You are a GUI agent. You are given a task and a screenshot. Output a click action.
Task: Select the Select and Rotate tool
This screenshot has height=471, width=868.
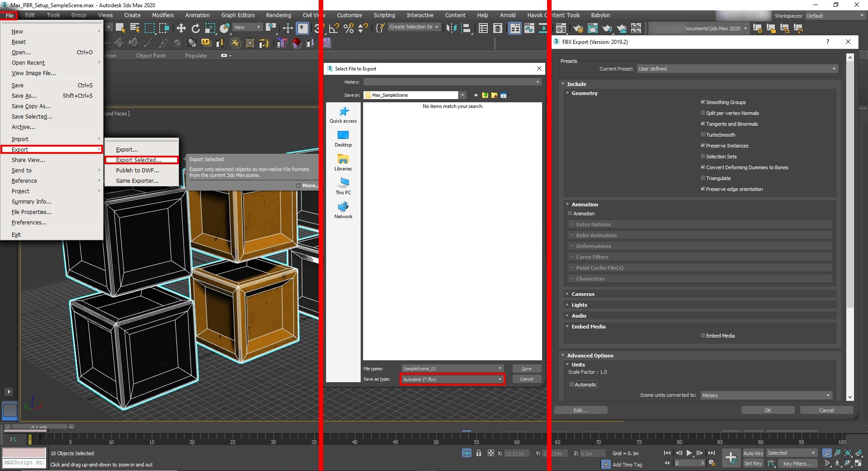click(196, 28)
